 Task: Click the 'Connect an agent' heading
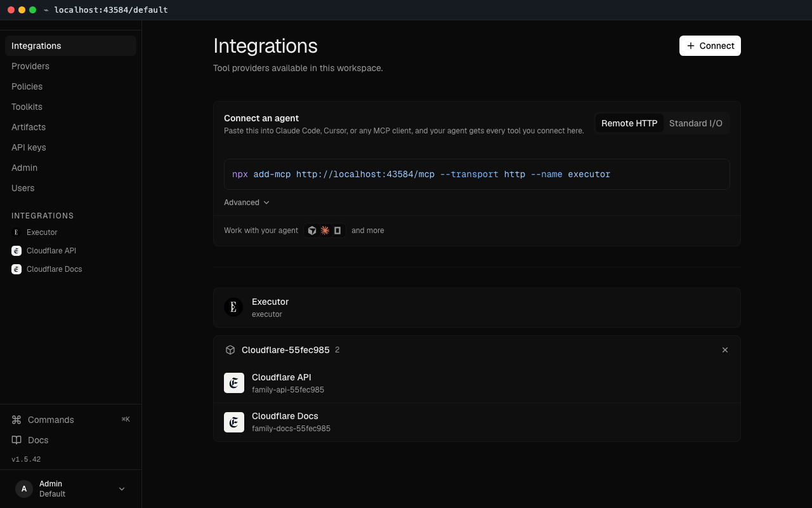pos(261,118)
